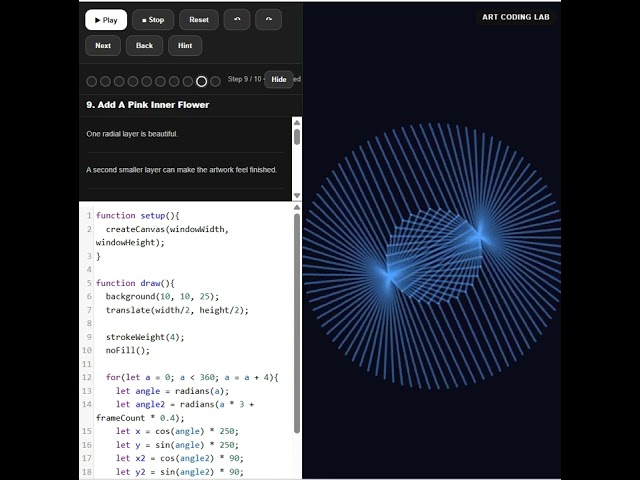Click the ART CODING LAB label

click(x=516, y=17)
